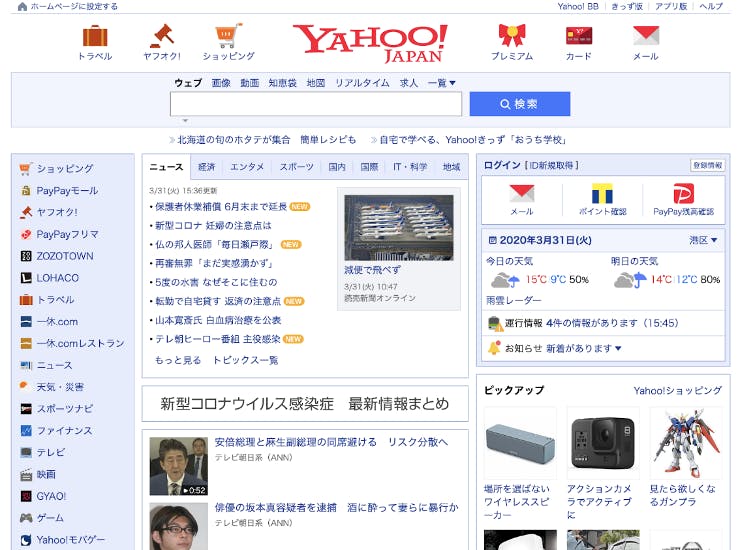The image size is (752, 550).
Task: Open the Yahoo!ショッピング pickup link
Action: pos(677,390)
